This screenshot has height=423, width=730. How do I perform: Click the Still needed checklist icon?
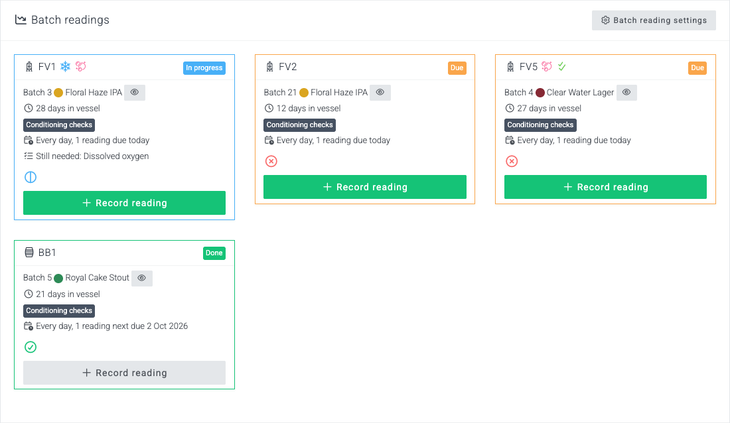[x=28, y=156]
